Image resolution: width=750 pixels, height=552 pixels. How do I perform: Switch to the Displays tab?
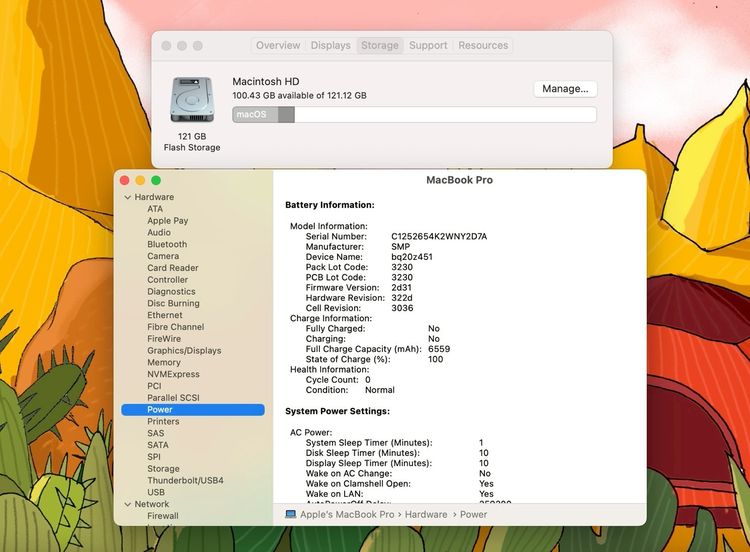331,45
